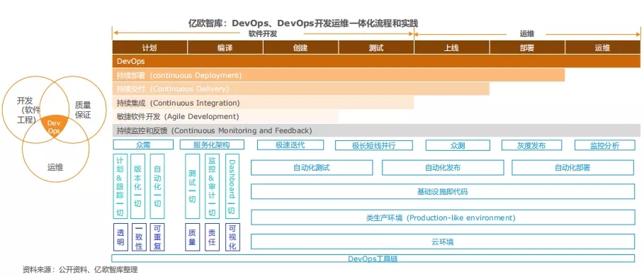The height and width of the screenshot is (277, 644).
Task: Click the 测试 phase header cell
Action: [376, 47]
